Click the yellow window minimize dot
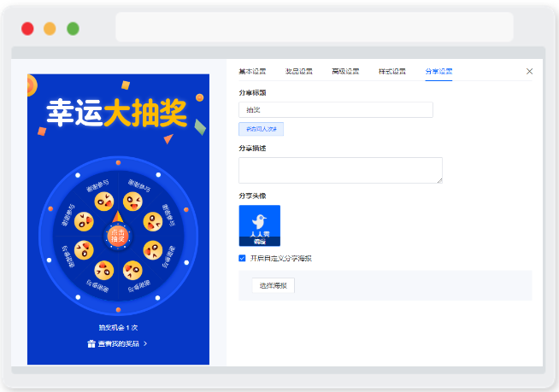559x392 pixels. click(50, 28)
